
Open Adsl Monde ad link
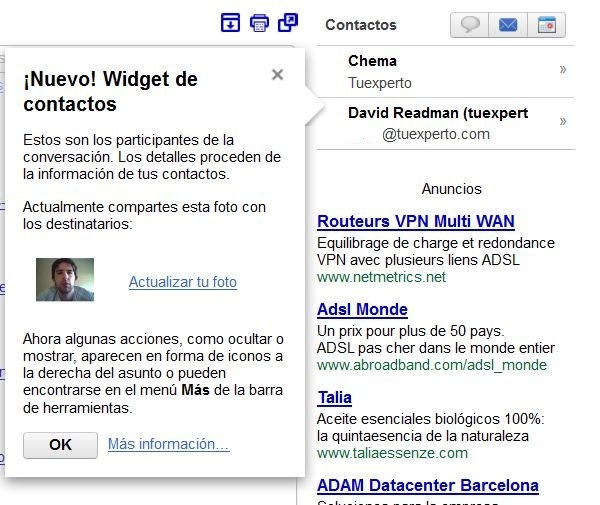click(x=362, y=310)
